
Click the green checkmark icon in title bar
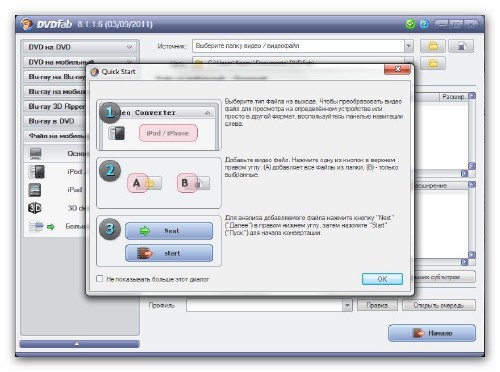(410, 24)
